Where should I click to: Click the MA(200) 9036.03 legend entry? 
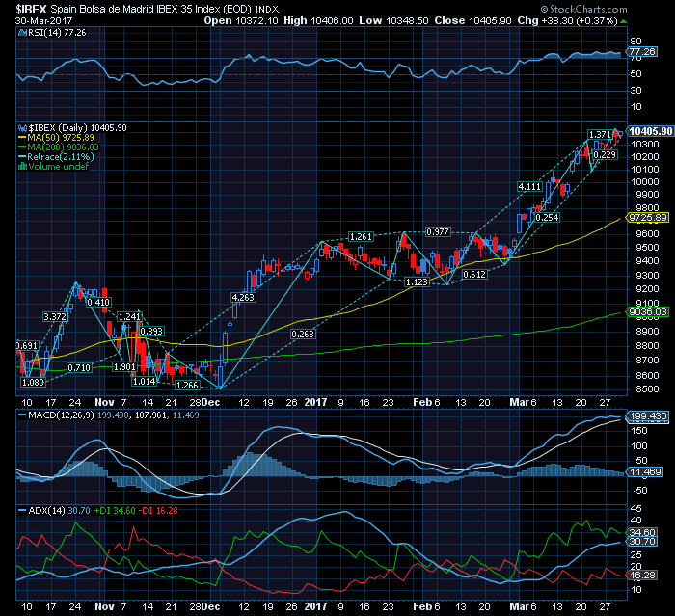tap(59, 147)
